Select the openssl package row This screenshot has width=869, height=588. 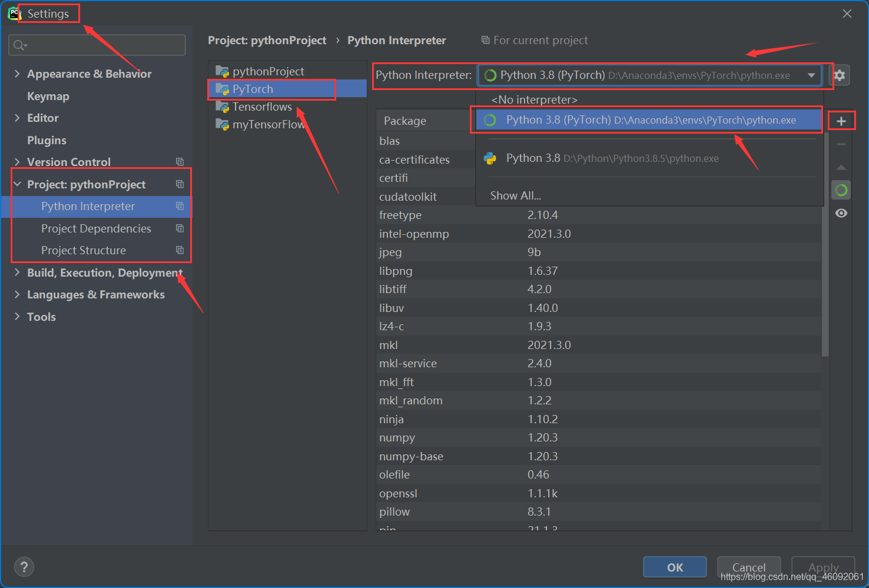[598, 493]
